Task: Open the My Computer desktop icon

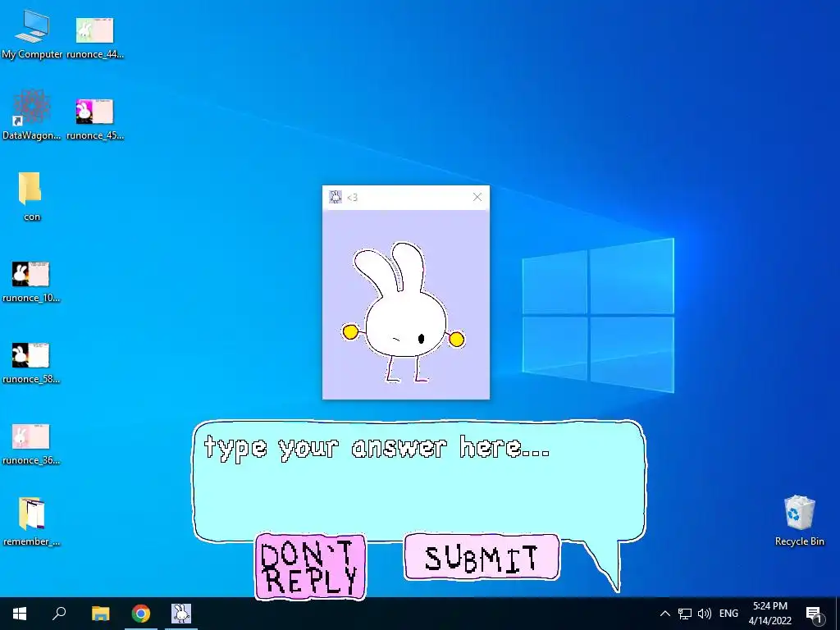Action: (32, 34)
